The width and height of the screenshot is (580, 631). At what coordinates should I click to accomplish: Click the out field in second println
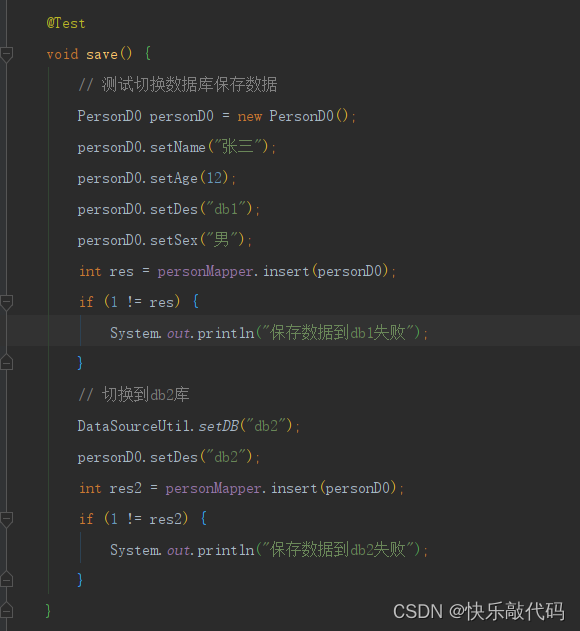[x=178, y=550]
